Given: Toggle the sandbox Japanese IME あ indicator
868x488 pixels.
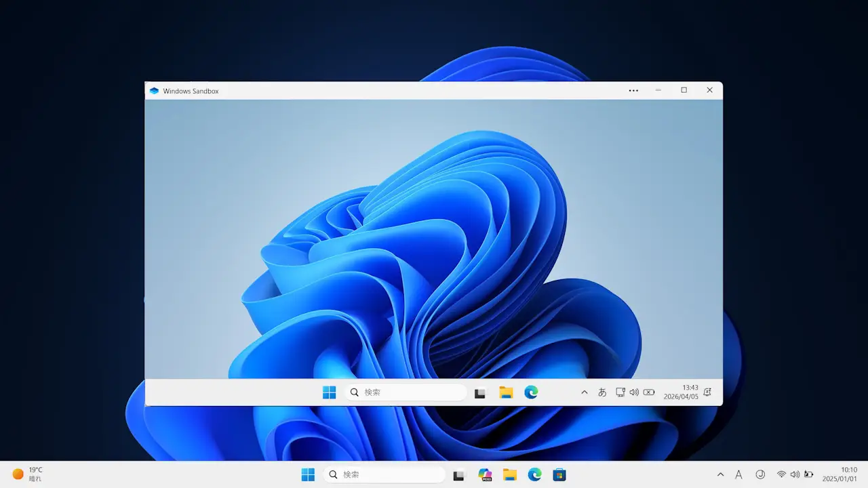Looking at the screenshot, I should point(602,392).
